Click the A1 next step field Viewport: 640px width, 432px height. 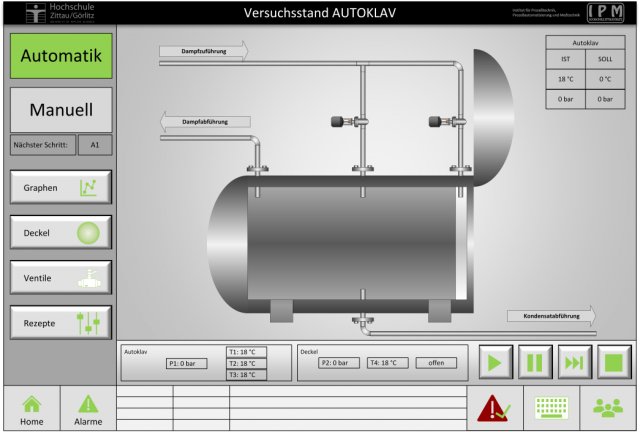[95, 145]
